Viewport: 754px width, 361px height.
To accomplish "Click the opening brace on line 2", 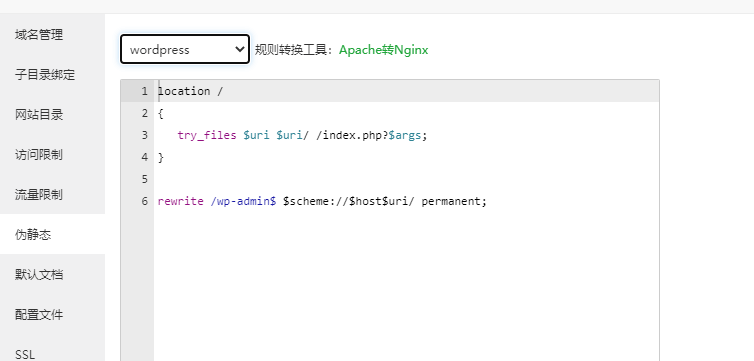I will [x=161, y=113].
